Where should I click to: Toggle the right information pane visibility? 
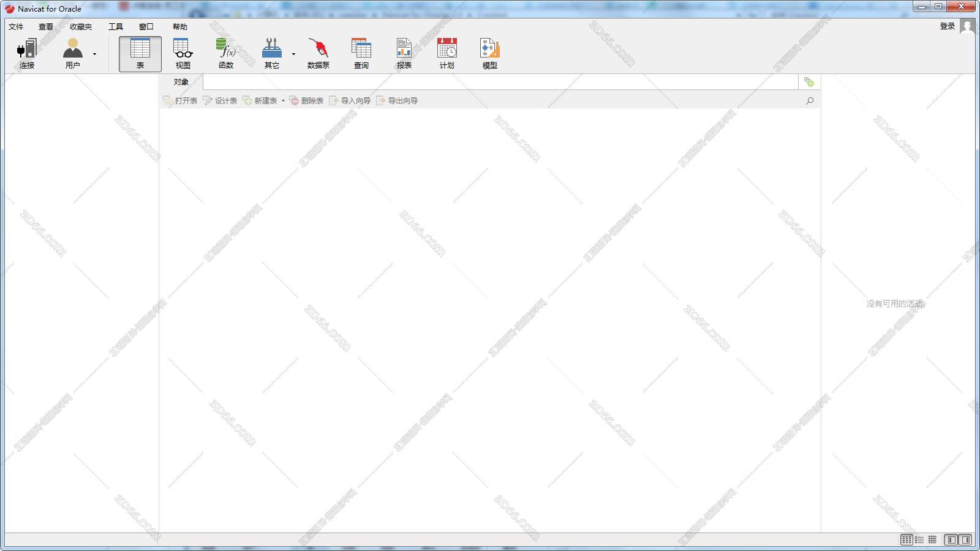point(966,539)
